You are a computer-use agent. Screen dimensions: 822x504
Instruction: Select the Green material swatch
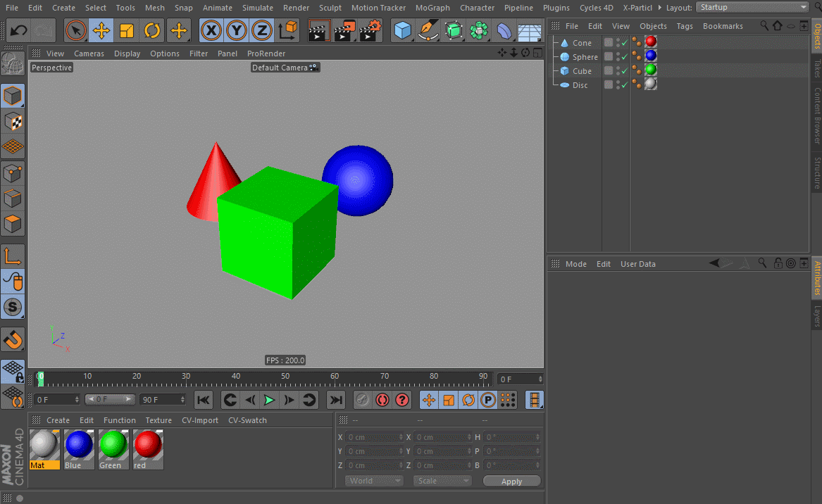coord(113,450)
